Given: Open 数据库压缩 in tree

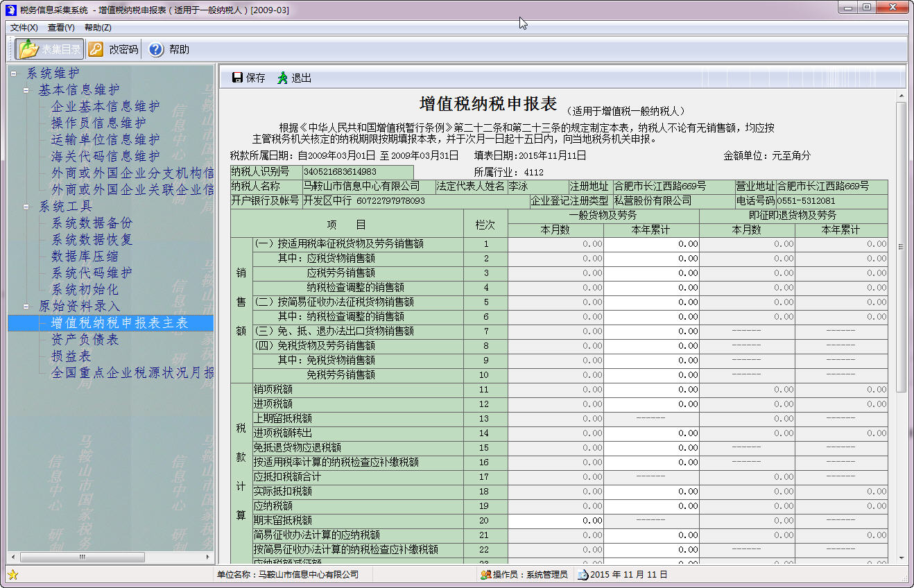Looking at the screenshot, I should click(85, 256).
